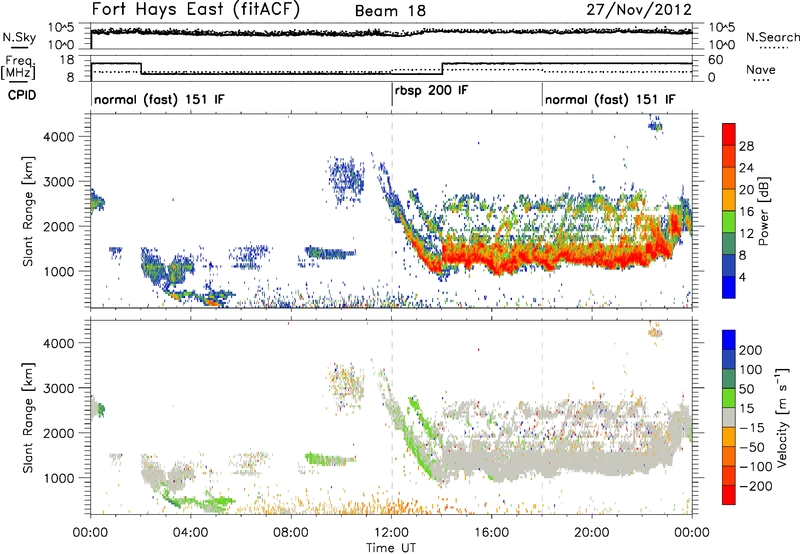Viewport: 800px width, 554px height.
Task: Click 'normal (fast) 151 IF' label after 18:00
Action: (x=610, y=99)
